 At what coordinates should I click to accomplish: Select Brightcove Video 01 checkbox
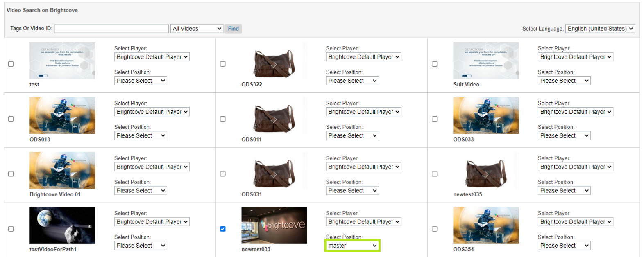point(11,174)
